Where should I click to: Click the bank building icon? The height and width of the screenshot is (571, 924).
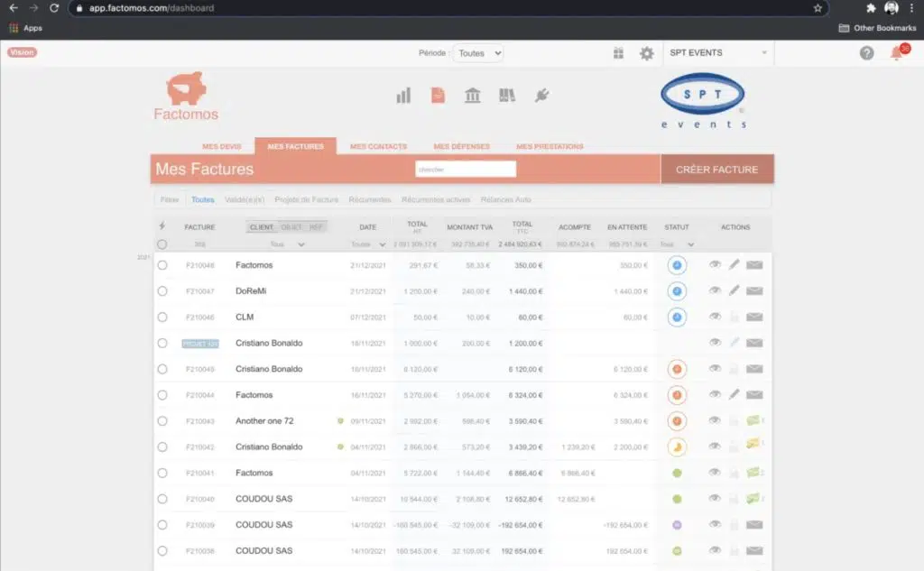click(472, 96)
